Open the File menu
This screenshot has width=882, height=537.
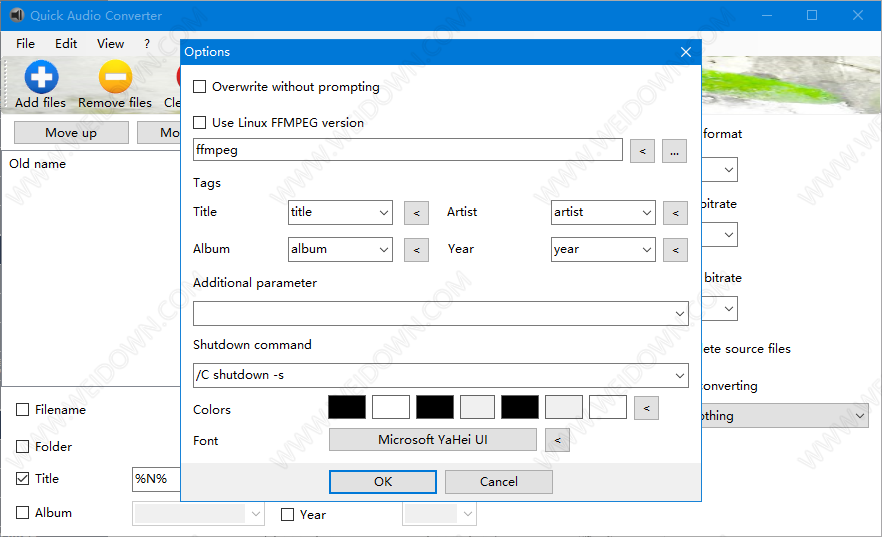(x=25, y=44)
